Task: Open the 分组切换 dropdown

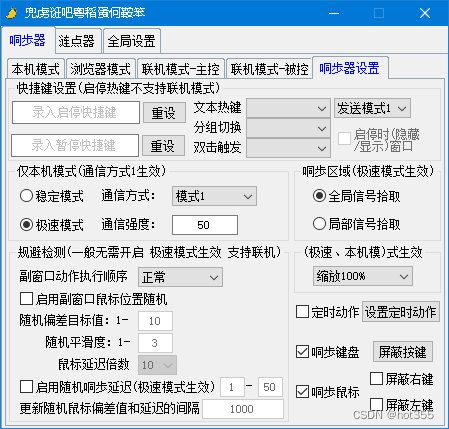Action: (x=288, y=128)
